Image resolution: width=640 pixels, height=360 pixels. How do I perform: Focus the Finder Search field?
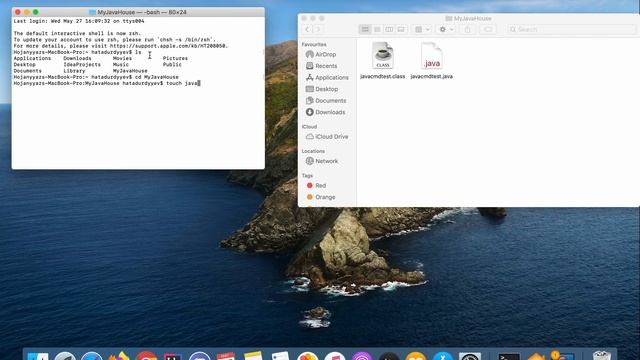pos(572,29)
